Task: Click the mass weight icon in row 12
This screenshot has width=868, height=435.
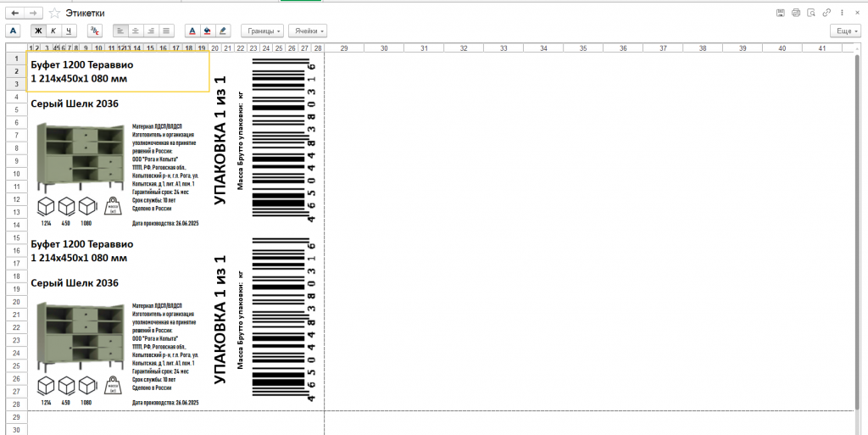Action: [113, 206]
